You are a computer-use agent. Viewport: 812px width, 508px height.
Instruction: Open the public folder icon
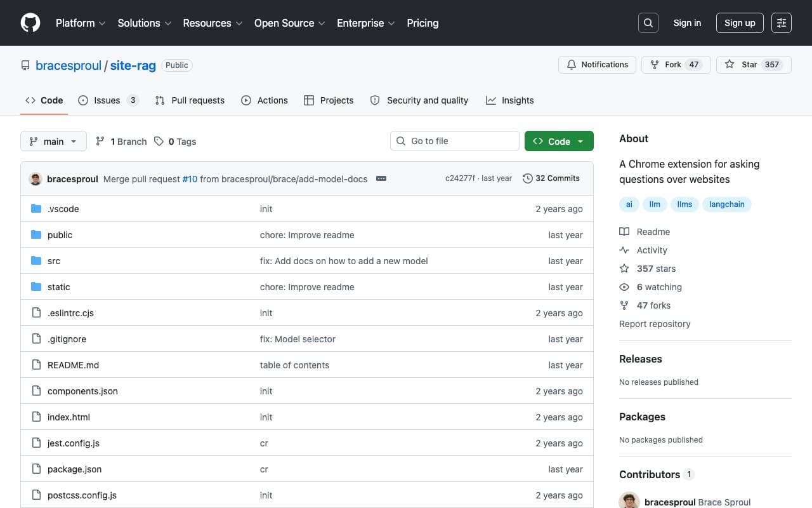click(36, 235)
